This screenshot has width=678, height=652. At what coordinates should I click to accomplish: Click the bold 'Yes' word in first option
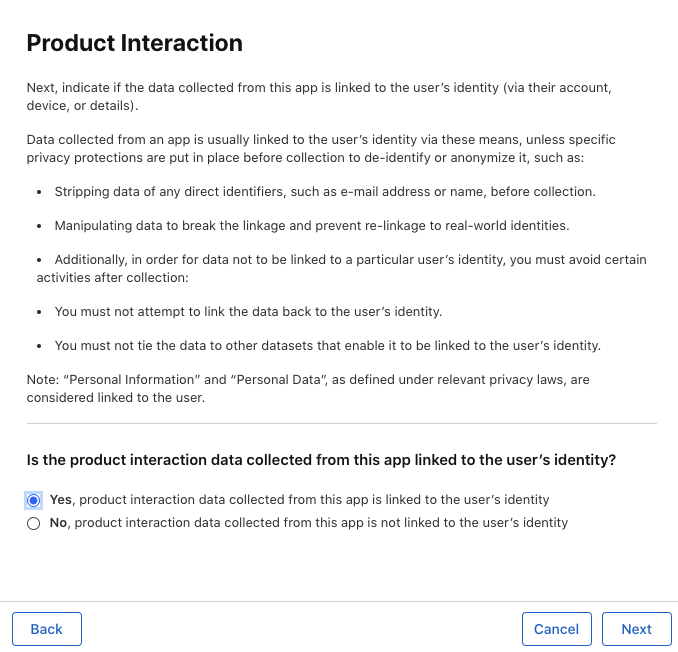[x=60, y=500]
